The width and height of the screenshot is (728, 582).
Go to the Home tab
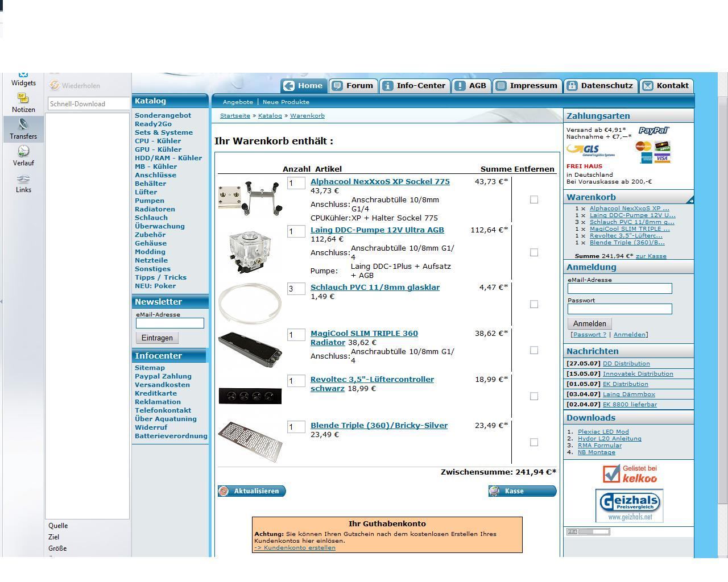coord(304,86)
